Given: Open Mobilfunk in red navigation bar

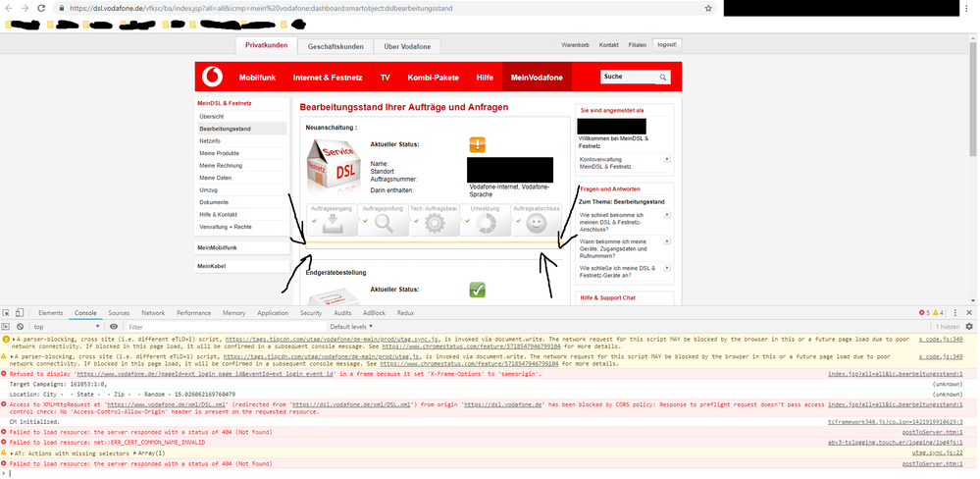Looking at the screenshot, I should [x=257, y=78].
